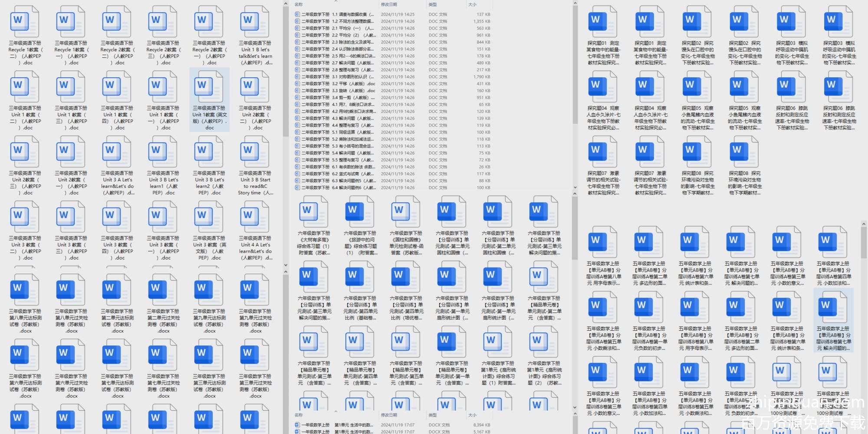The image size is (868, 434).
Task: Sort 二年级数学下册 list by 修改日期 header
Action: click(389, 5)
